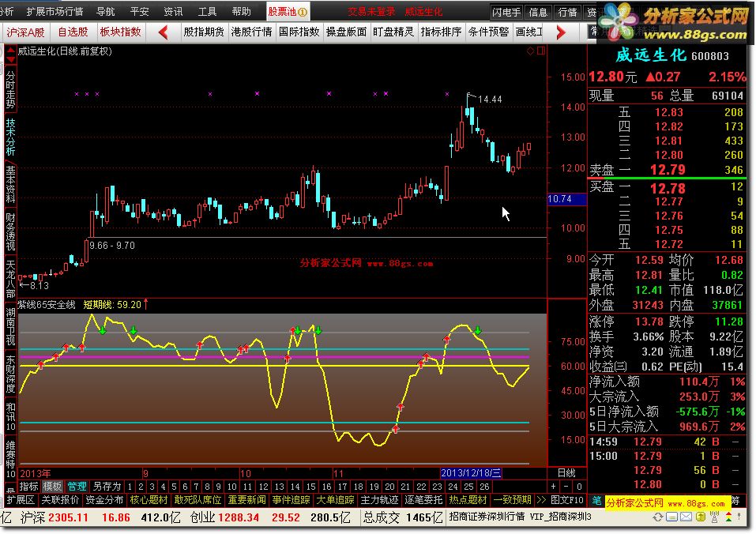
Task: Select 分时走势 in left sidebar
Action: tap(10, 89)
